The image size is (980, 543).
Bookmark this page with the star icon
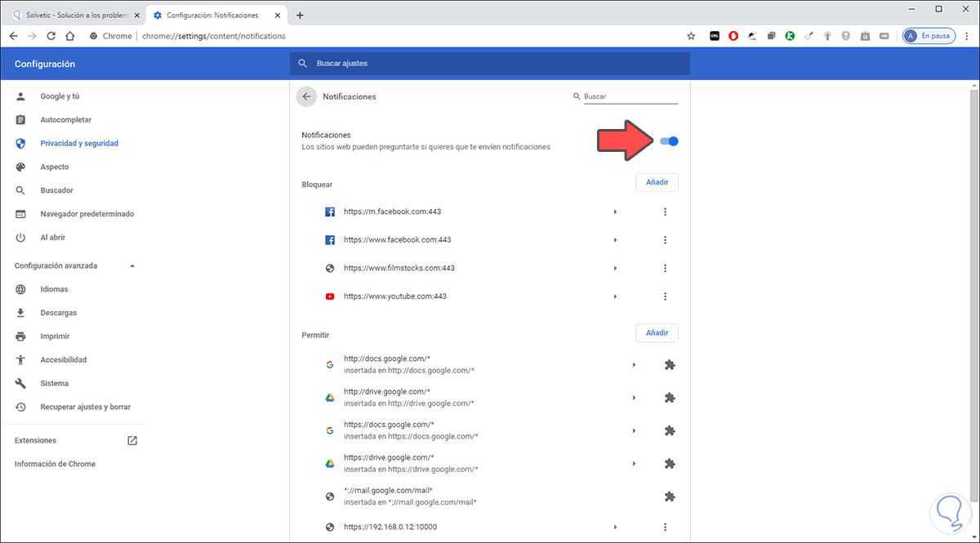(691, 36)
